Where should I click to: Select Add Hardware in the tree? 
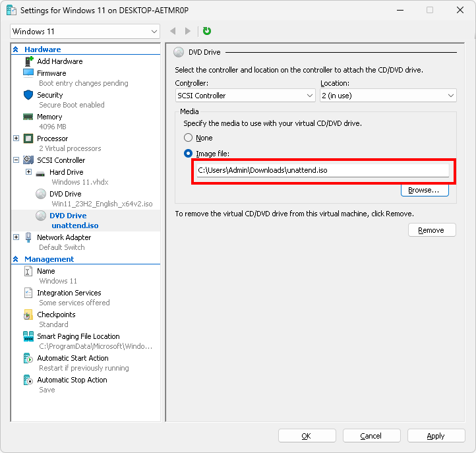pos(60,61)
